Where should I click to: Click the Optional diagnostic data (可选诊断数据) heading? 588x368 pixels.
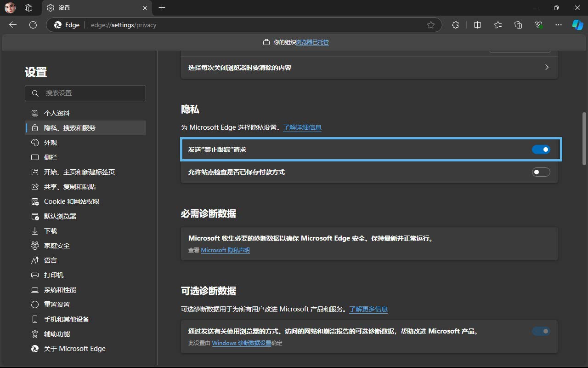(209, 291)
